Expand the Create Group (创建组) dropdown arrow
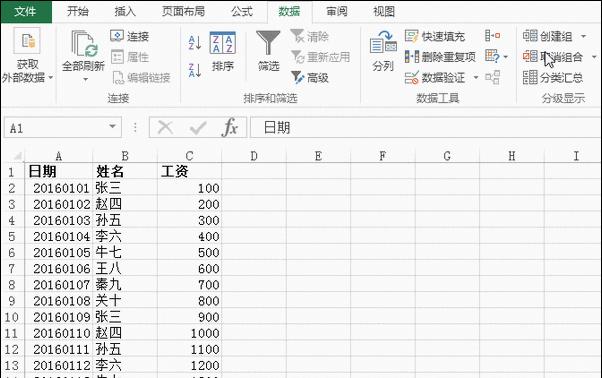The width and height of the screenshot is (602, 378). tap(583, 36)
